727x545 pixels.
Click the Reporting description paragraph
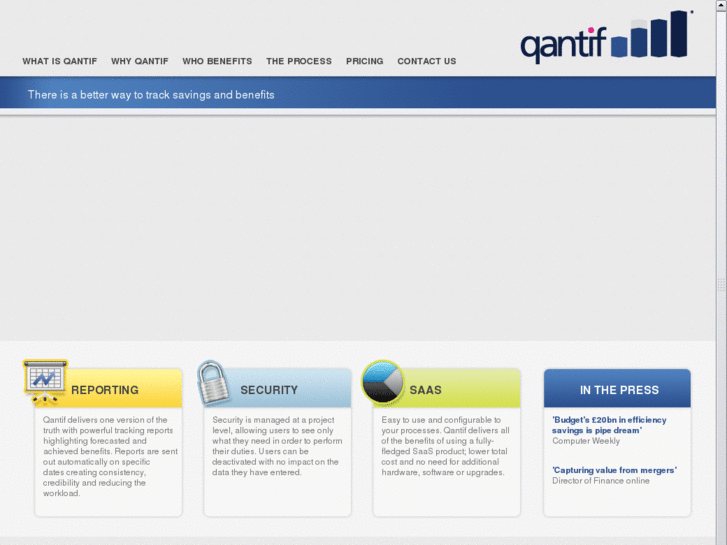coord(110,456)
